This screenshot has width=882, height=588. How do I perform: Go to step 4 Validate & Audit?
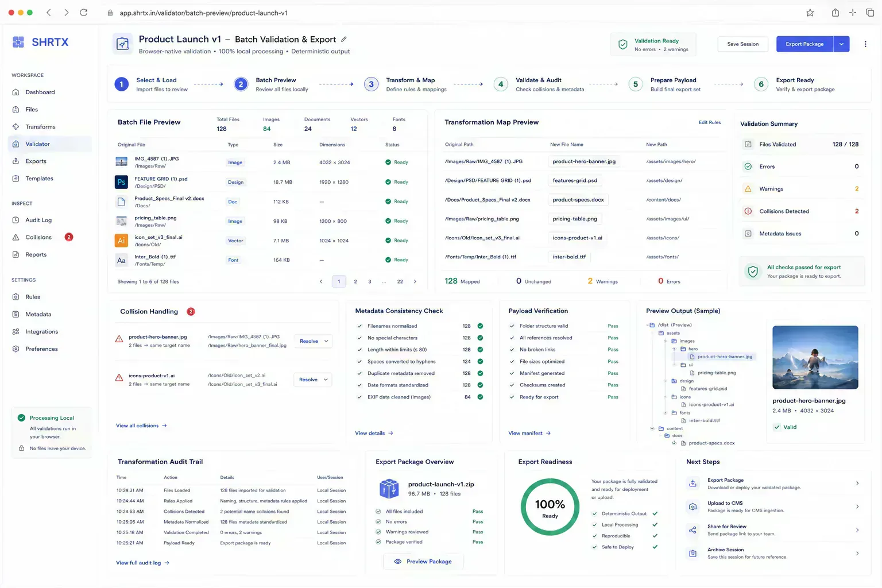click(539, 84)
